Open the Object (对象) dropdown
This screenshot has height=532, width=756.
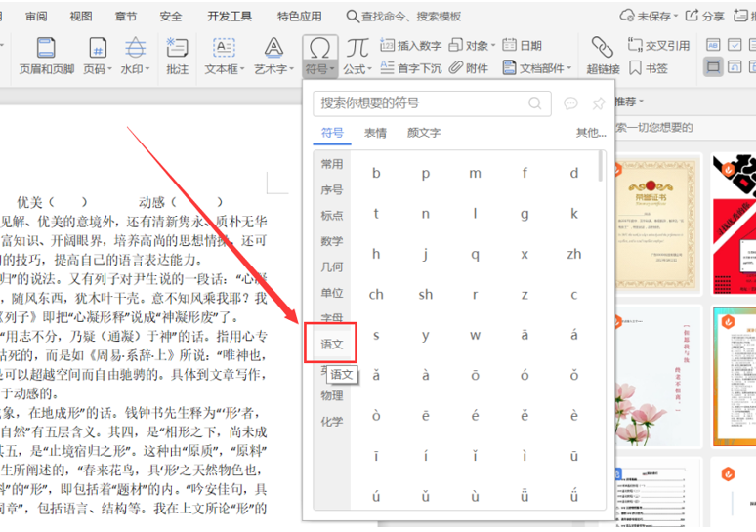click(x=472, y=45)
